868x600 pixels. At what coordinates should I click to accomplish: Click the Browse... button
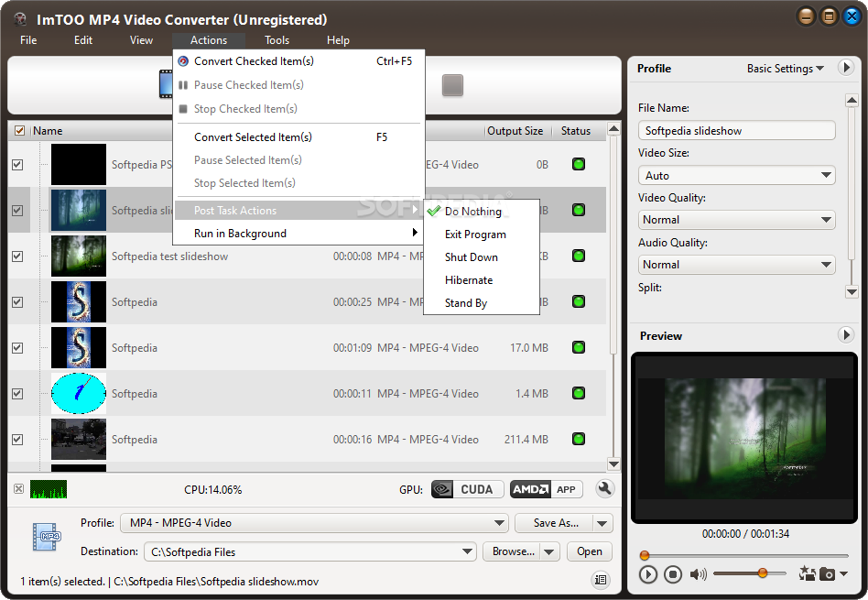click(x=512, y=551)
